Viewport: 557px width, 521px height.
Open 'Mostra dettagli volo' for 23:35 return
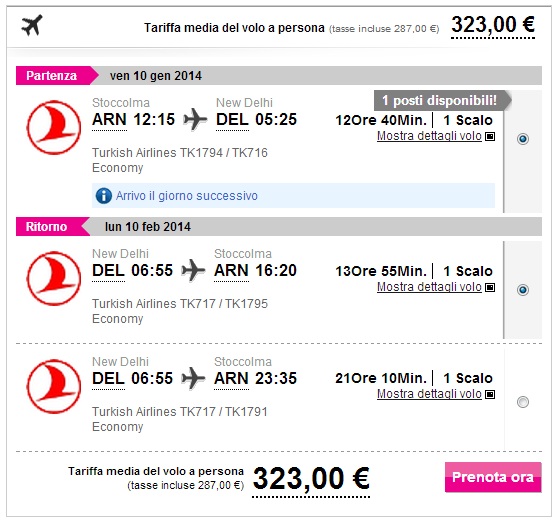429,394
